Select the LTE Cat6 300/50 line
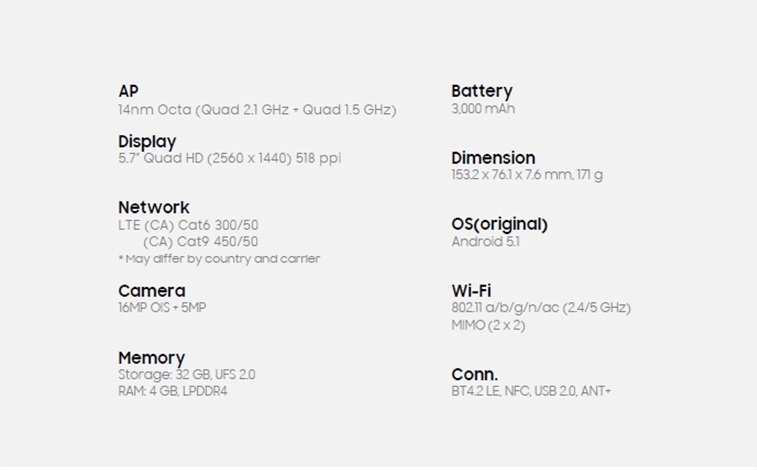 188,225
